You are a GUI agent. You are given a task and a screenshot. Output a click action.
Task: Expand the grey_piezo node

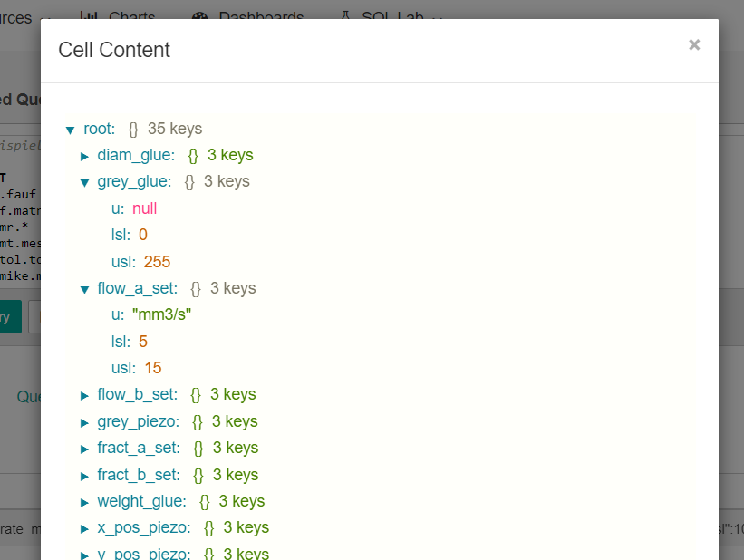[x=84, y=421]
